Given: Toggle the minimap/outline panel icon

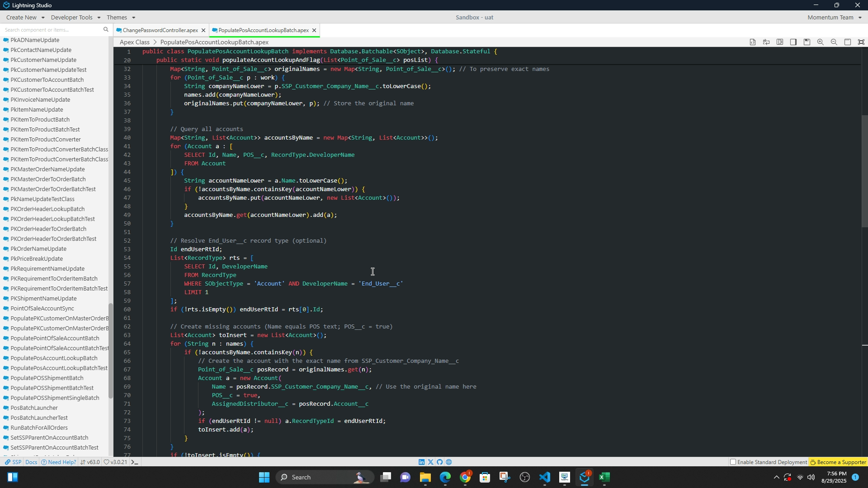Looking at the screenshot, I should [780, 42].
